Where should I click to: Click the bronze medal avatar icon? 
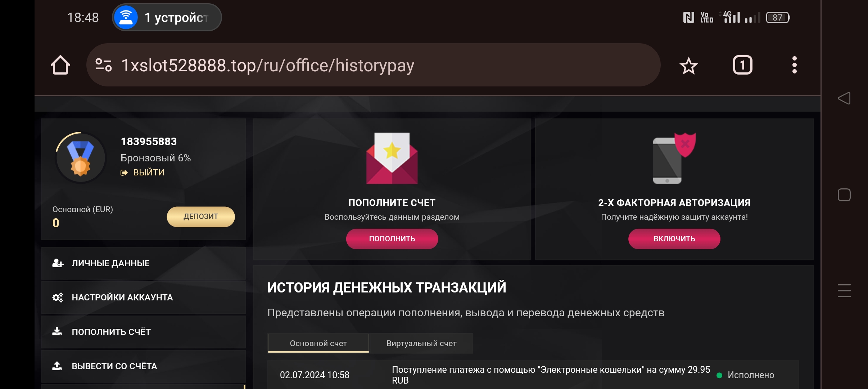81,158
